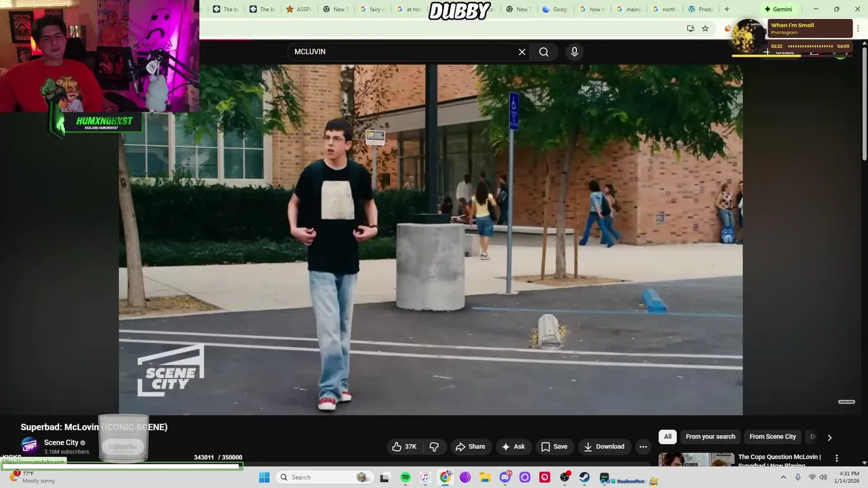Image resolution: width=868 pixels, height=488 pixels.
Task: Open The Cops Question McLovin suggested video
Action: 779,460
